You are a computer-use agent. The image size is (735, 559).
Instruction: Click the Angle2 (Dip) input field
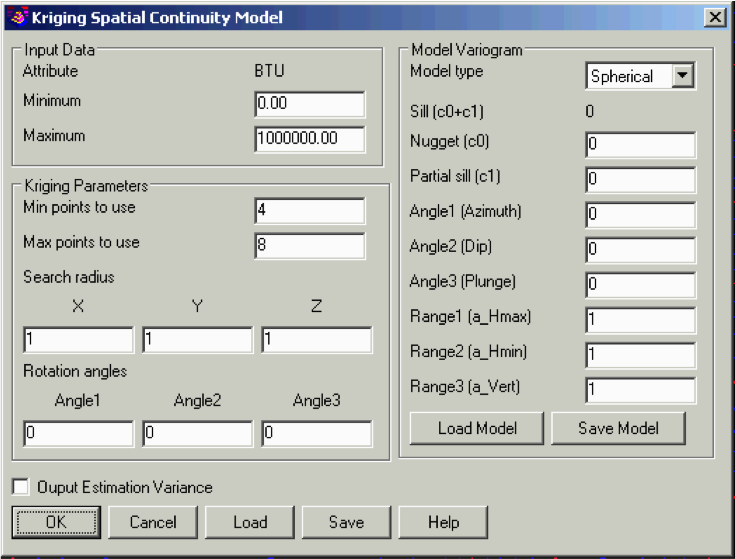[x=640, y=250]
